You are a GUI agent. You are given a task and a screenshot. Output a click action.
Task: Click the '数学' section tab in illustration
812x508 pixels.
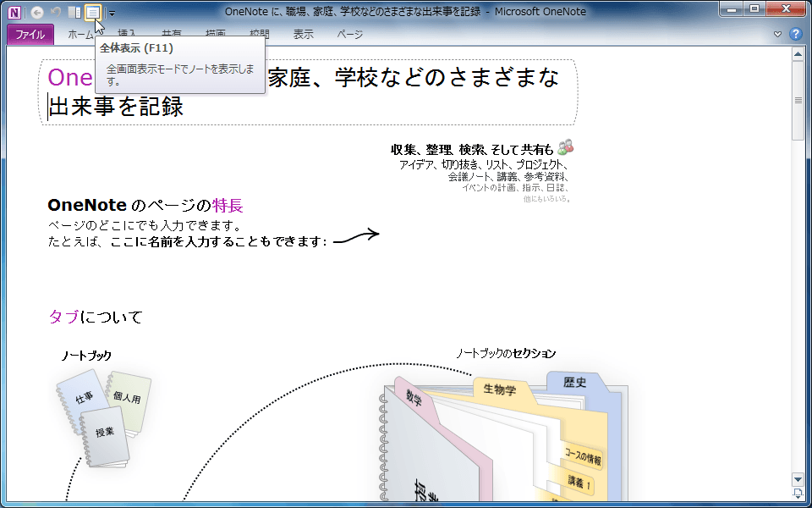tap(414, 398)
